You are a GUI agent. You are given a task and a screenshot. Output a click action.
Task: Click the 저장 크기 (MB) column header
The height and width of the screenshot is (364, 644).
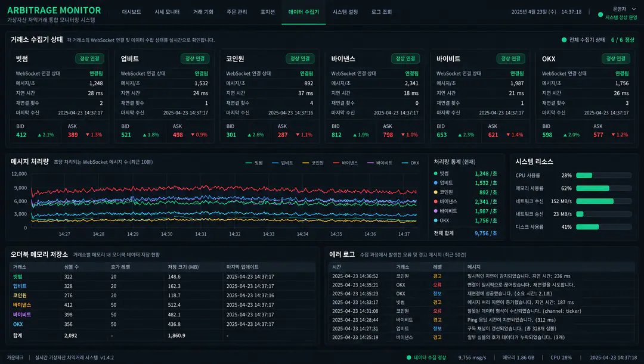click(183, 267)
